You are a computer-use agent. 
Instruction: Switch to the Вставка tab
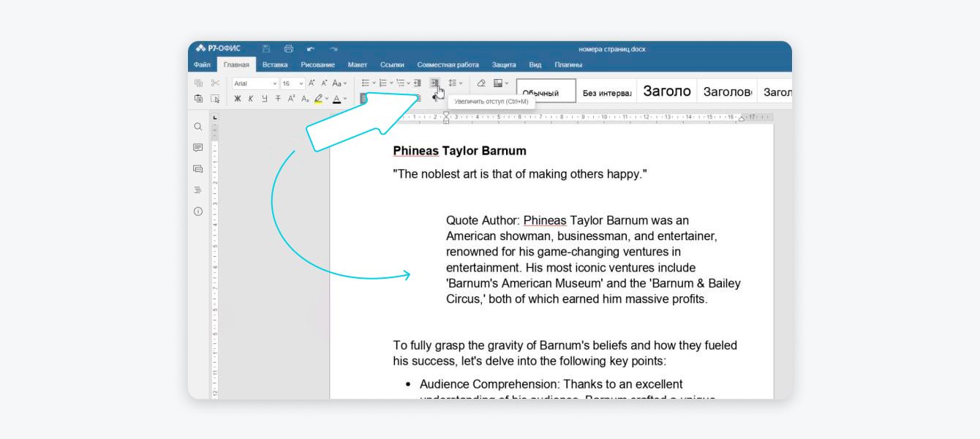[x=275, y=65]
